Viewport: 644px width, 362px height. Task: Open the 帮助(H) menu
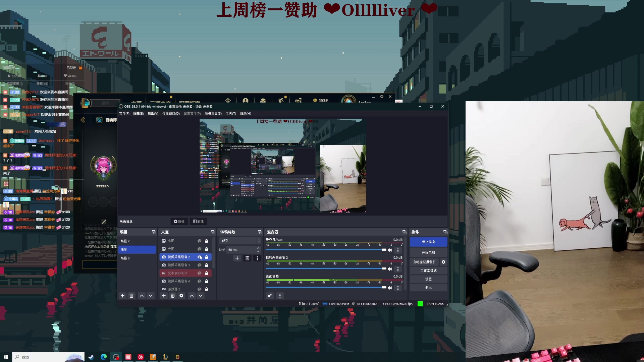[x=246, y=114]
